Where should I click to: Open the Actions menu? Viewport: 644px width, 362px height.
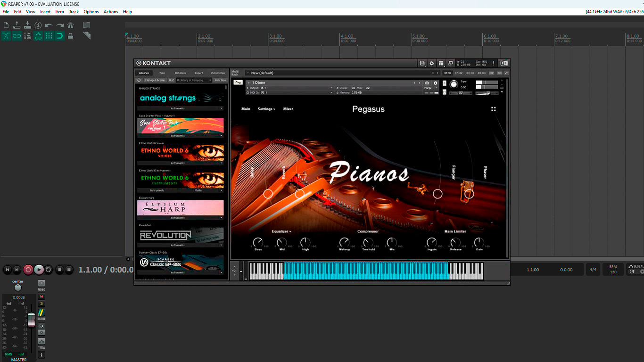tap(111, 12)
